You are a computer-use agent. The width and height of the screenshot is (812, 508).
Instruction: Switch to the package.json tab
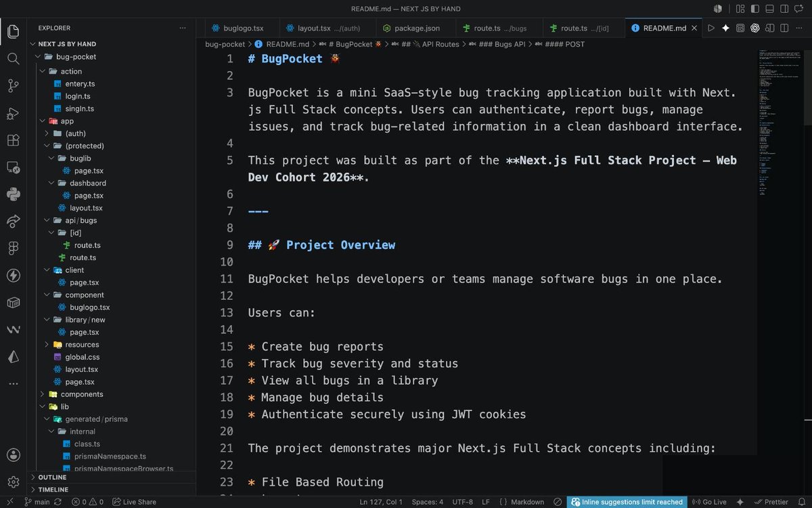414,28
